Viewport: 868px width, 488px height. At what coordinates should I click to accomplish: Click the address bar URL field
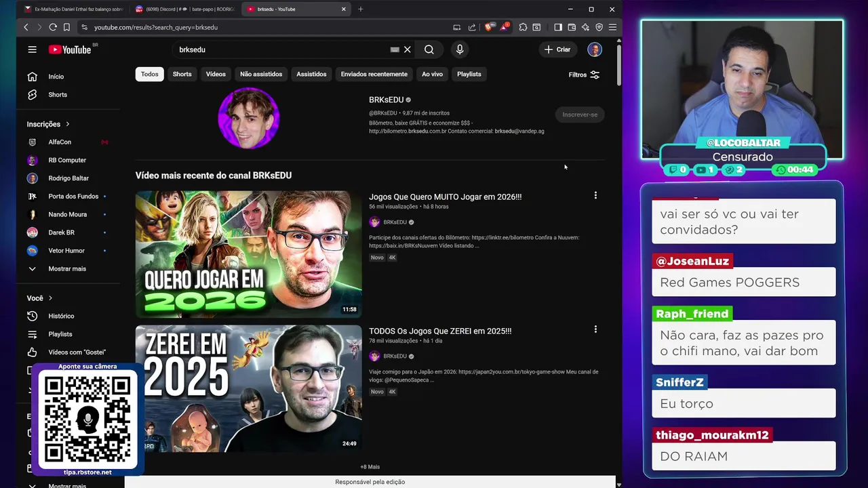coord(264,27)
